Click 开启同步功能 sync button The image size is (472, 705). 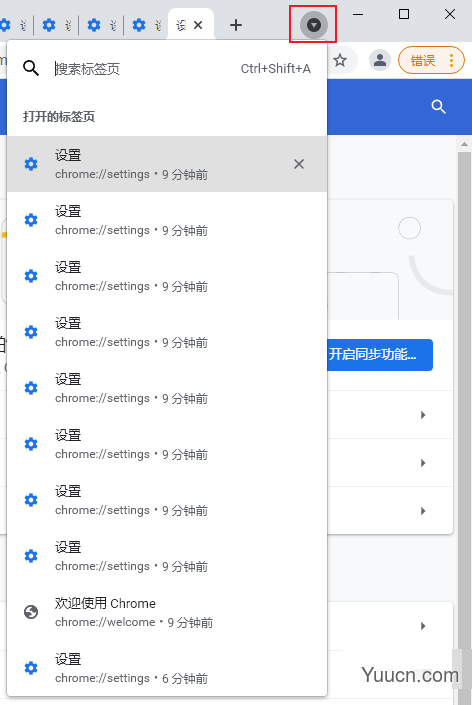(x=379, y=355)
